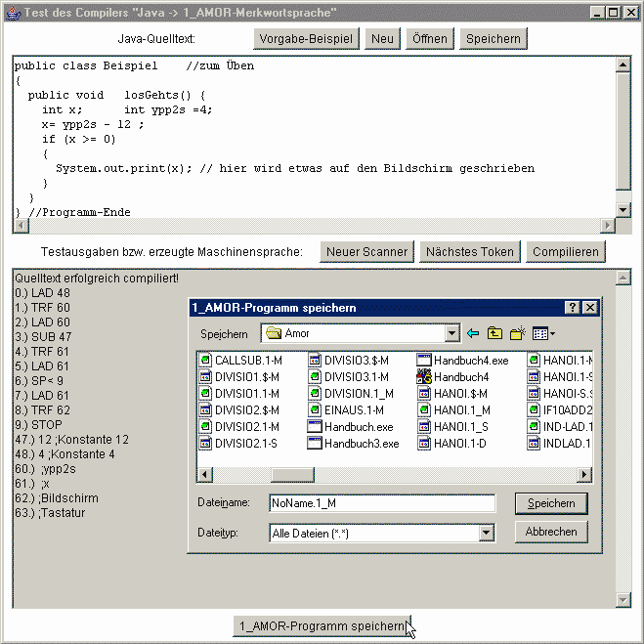The image size is (644, 644).
Task: Expand the Speichern folder dropdown showing Amor
Action: (451, 333)
